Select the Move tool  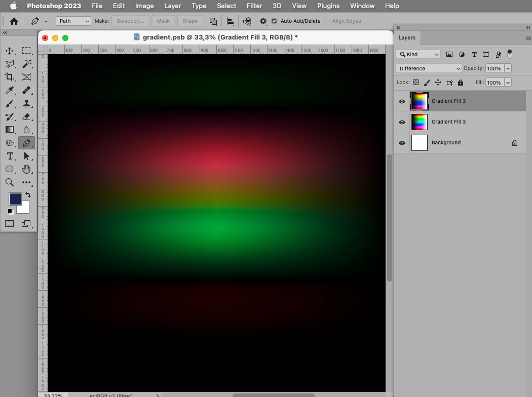click(x=10, y=51)
